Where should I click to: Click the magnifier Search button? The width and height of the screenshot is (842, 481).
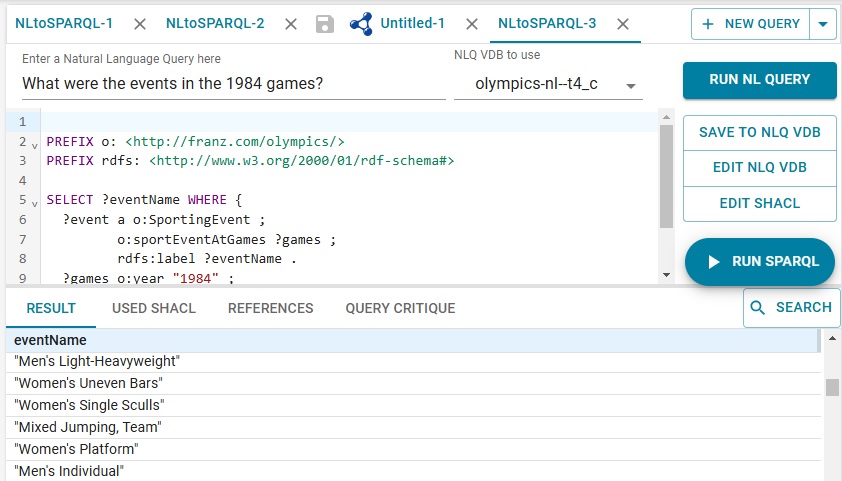click(x=791, y=308)
